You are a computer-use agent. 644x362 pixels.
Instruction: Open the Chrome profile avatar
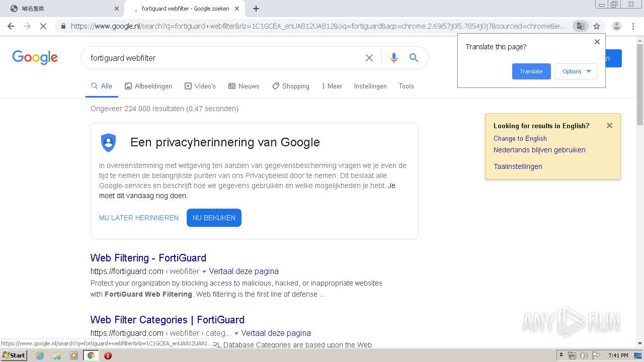click(616, 26)
